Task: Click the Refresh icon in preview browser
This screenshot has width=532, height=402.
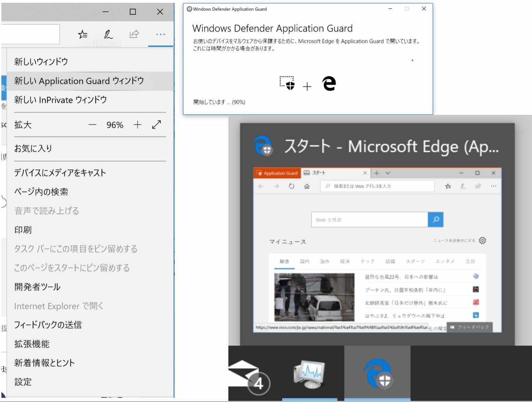Action: 291,186
